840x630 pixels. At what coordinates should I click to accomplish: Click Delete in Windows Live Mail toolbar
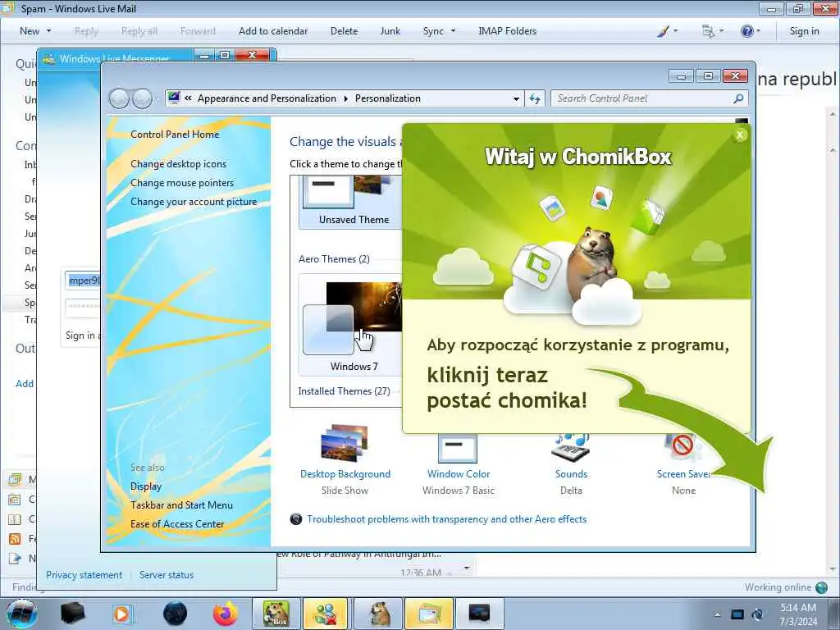[344, 31]
